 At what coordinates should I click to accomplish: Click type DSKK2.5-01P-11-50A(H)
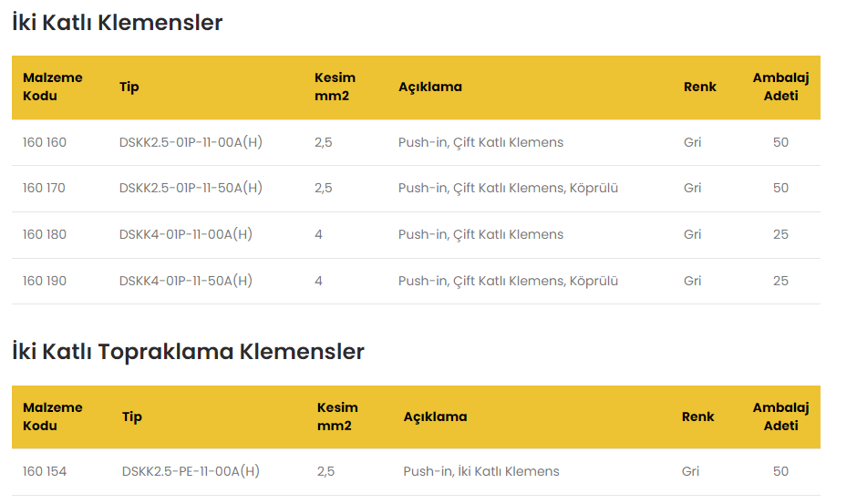[x=191, y=188]
